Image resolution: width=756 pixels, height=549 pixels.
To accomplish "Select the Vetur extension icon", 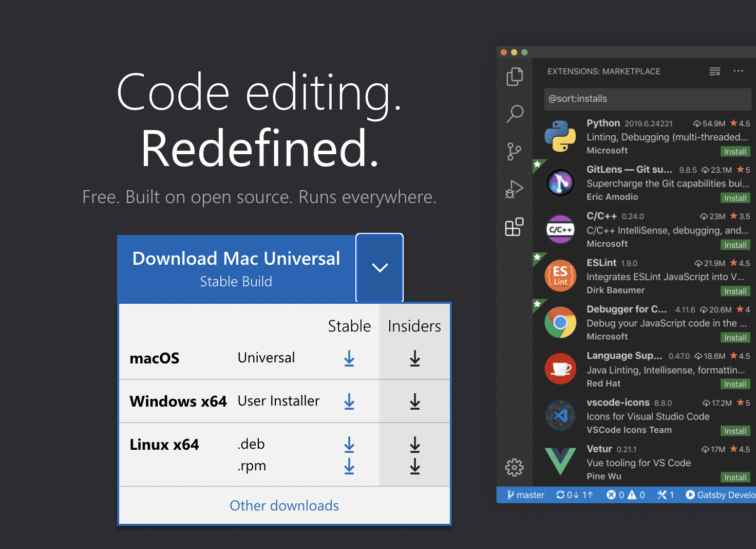I will click(x=560, y=461).
